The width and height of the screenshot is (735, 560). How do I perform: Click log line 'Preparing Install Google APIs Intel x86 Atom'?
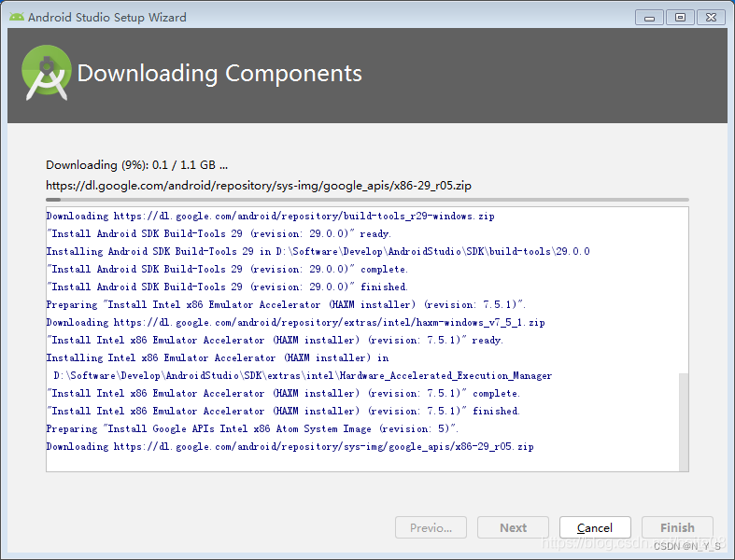tap(252, 429)
